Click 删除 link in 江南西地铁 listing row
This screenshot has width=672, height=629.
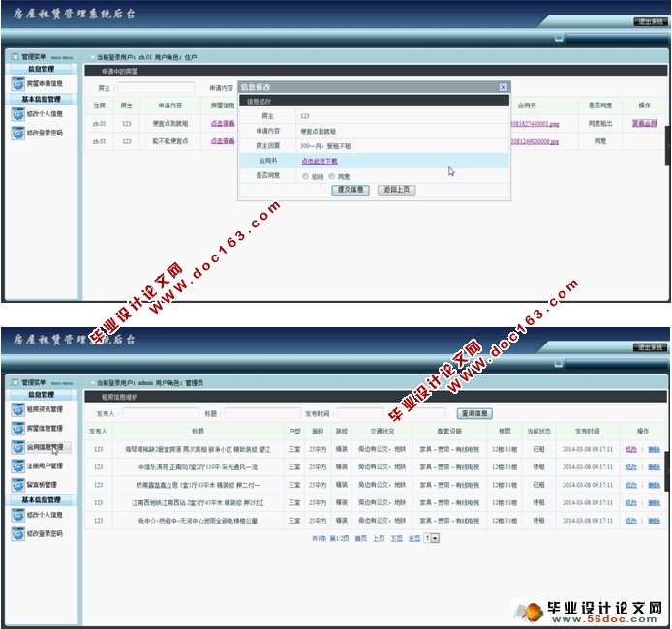click(x=654, y=502)
